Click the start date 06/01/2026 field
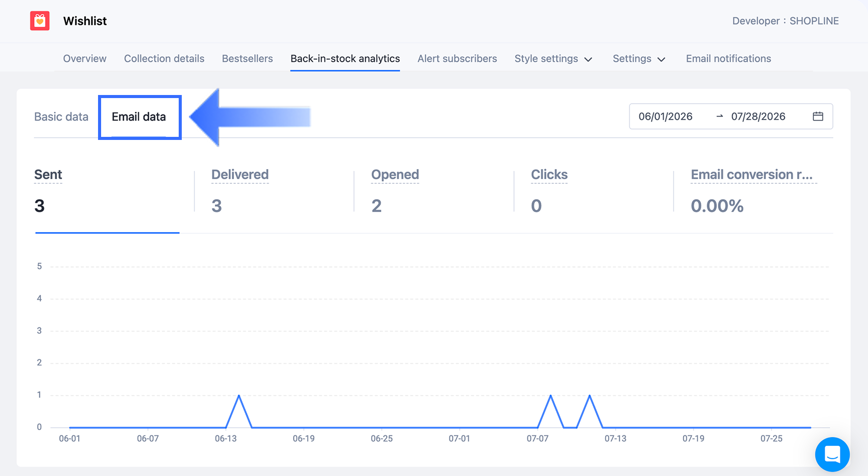The width and height of the screenshot is (868, 476). pos(665,116)
